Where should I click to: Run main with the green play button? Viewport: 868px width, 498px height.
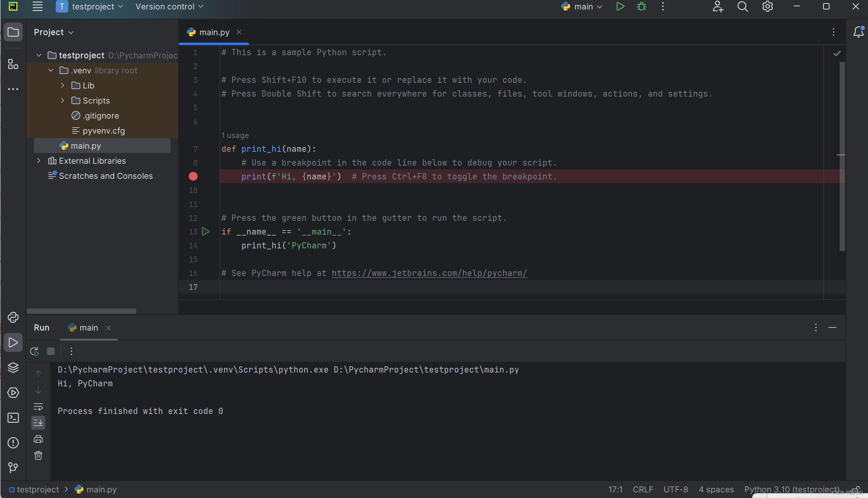click(x=620, y=7)
